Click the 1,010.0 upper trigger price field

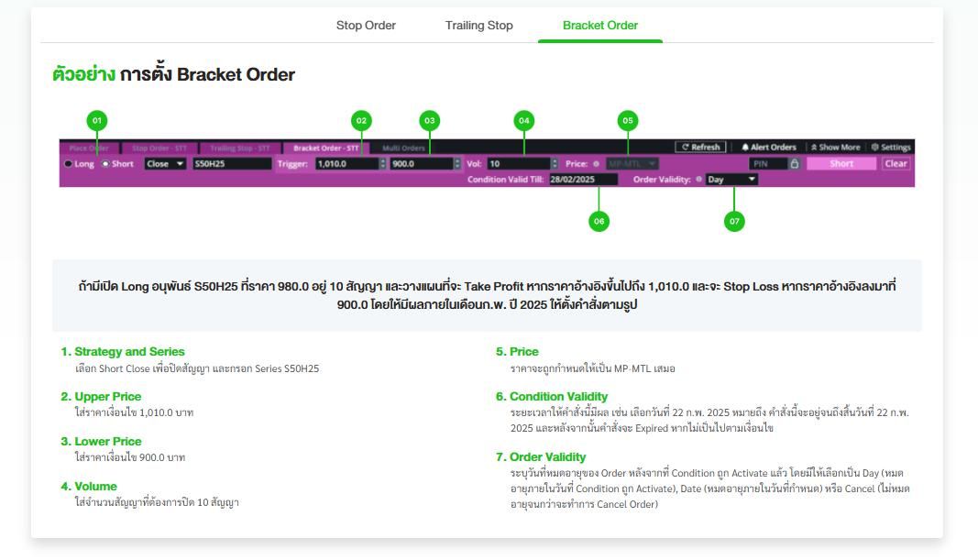[x=346, y=164]
